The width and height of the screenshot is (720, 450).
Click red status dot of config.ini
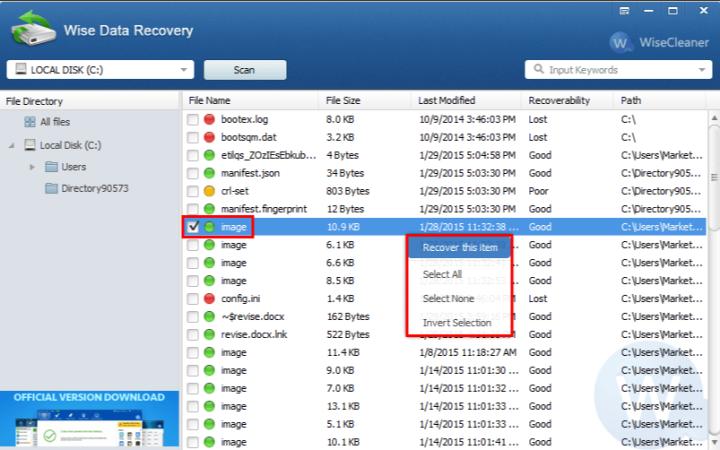(209, 298)
